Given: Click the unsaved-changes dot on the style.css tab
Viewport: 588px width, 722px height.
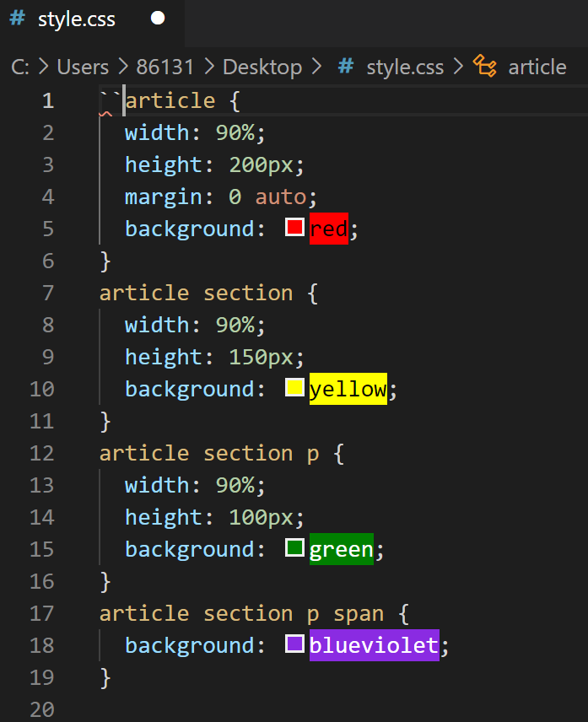Looking at the screenshot, I should coord(157,19).
